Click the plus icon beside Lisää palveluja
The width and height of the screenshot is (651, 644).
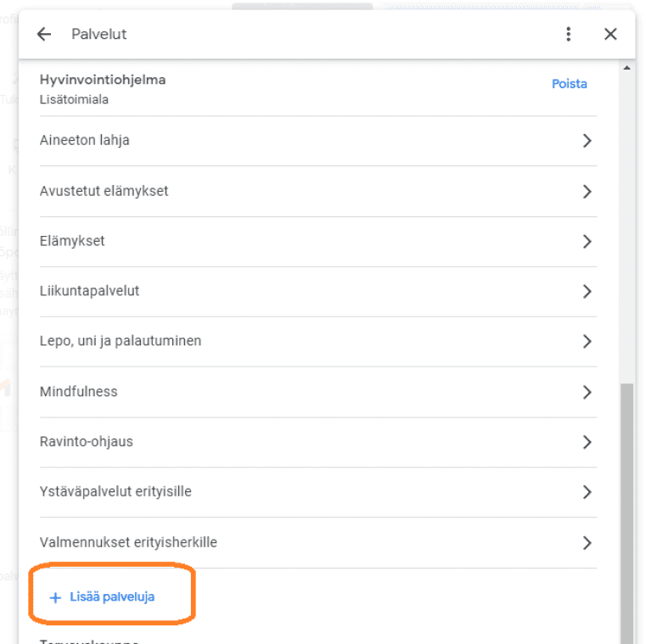(x=56, y=597)
